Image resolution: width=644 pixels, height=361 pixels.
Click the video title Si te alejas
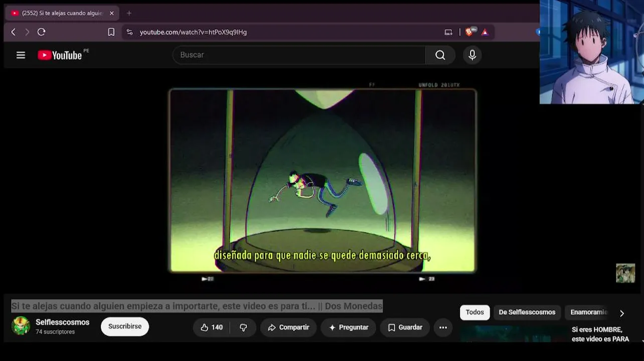click(x=197, y=306)
